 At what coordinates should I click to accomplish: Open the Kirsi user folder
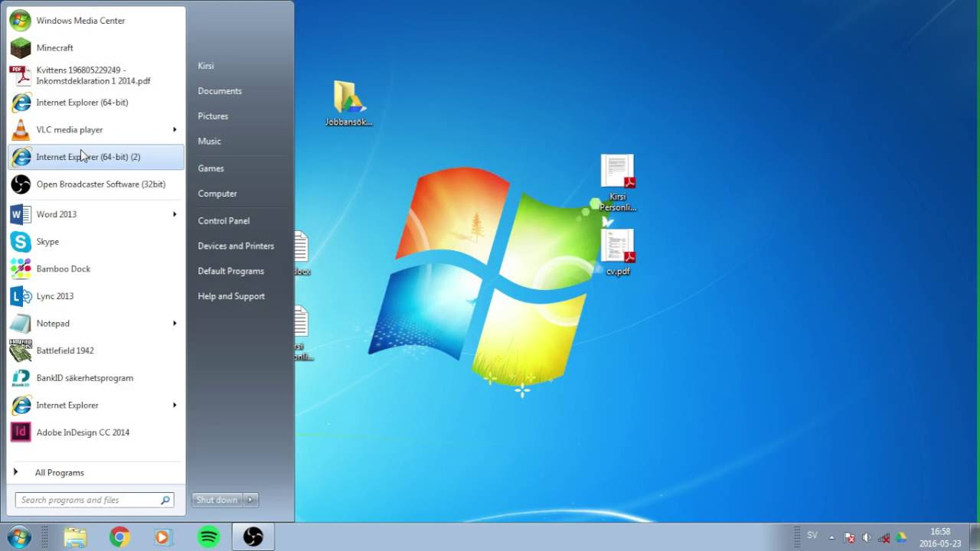(x=206, y=66)
